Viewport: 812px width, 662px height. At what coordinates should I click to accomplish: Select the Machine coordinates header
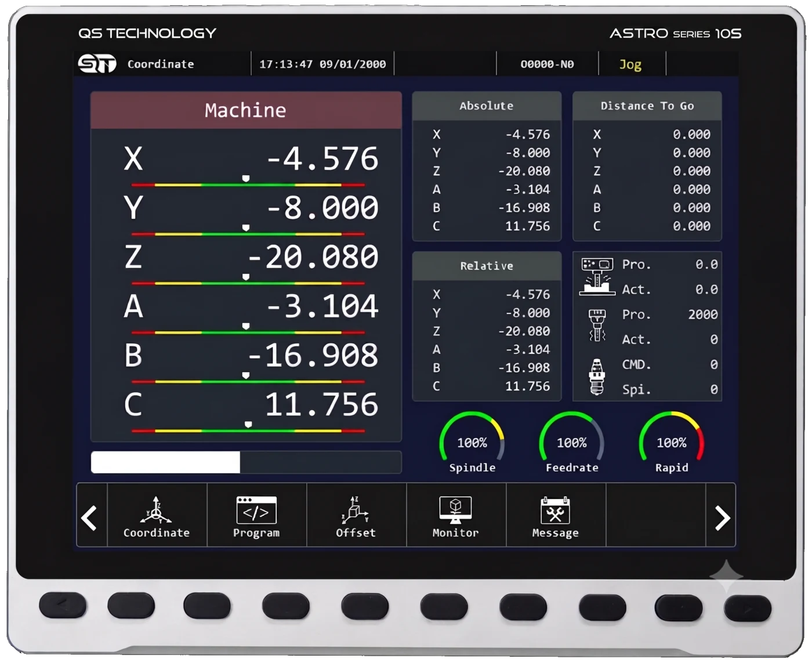(246, 110)
